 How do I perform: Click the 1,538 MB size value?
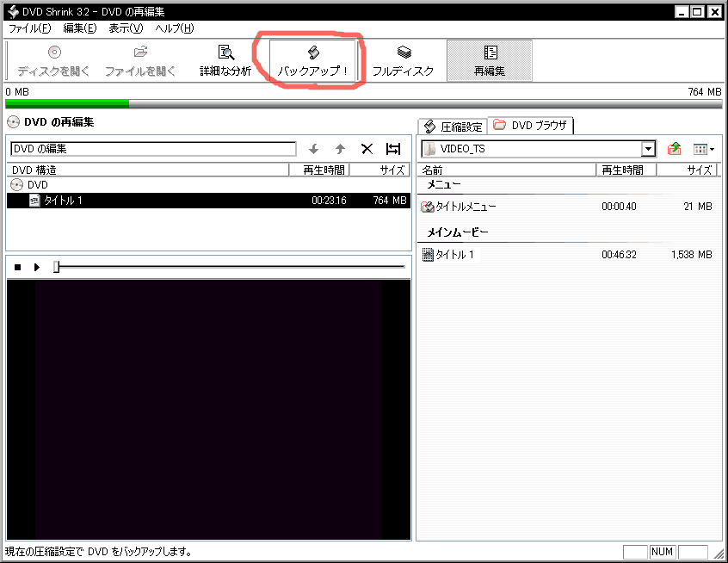point(691,255)
